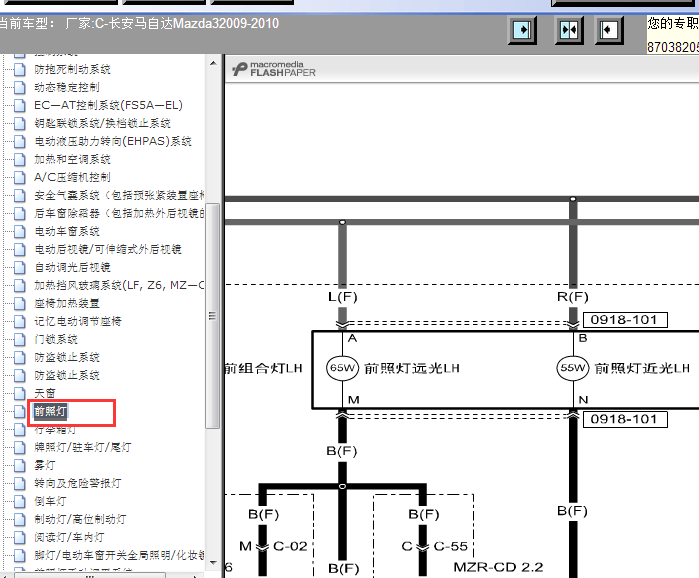Click the document icon beside 倒车灯
This screenshot has width=699, height=578.
point(20,501)
